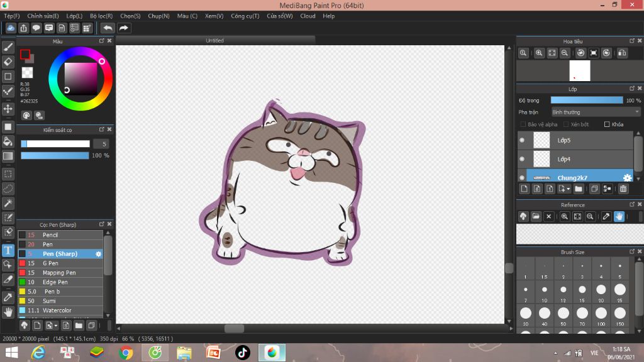Open image file in Reference panel
The image size is (644, 362).
pos(536,216)
